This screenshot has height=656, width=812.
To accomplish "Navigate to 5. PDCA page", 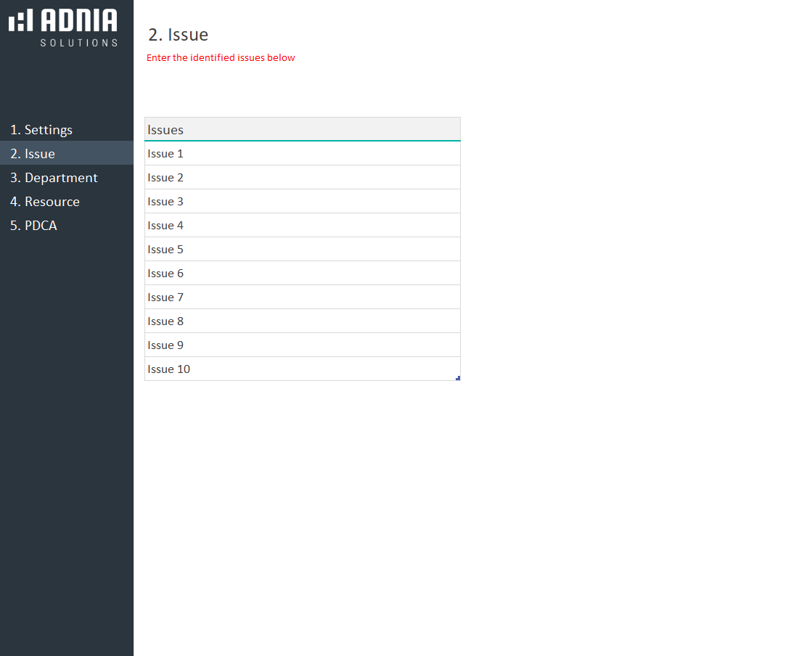I will point(33,226).
